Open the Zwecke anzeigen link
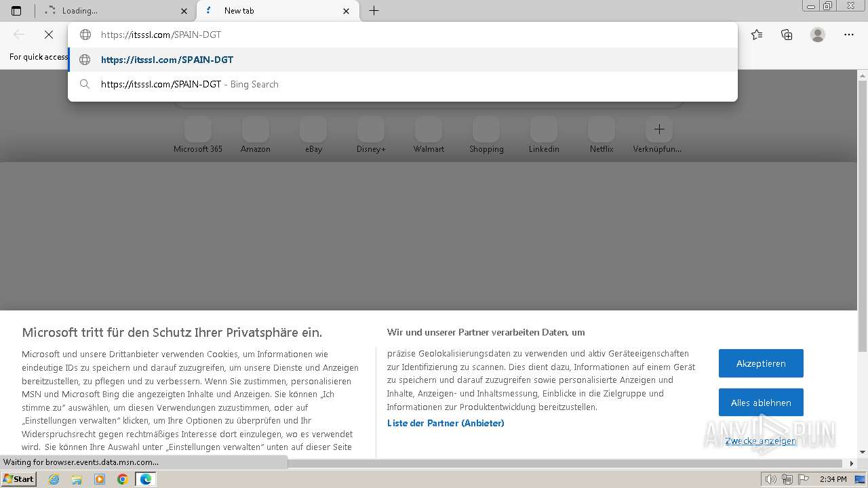Viewport: 868px width, 488px height. coord(761,441)
